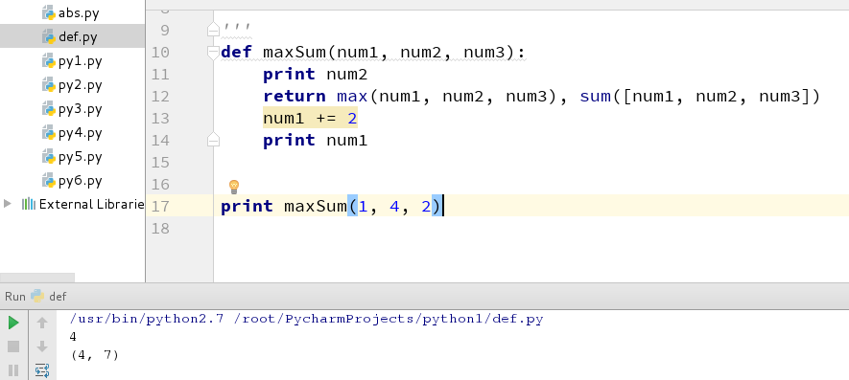Image resolution: width=849 pixels, height=380 pixels.
Task: Toggle soft-wrap icon in run console
Action: click(x=42, y=370)
